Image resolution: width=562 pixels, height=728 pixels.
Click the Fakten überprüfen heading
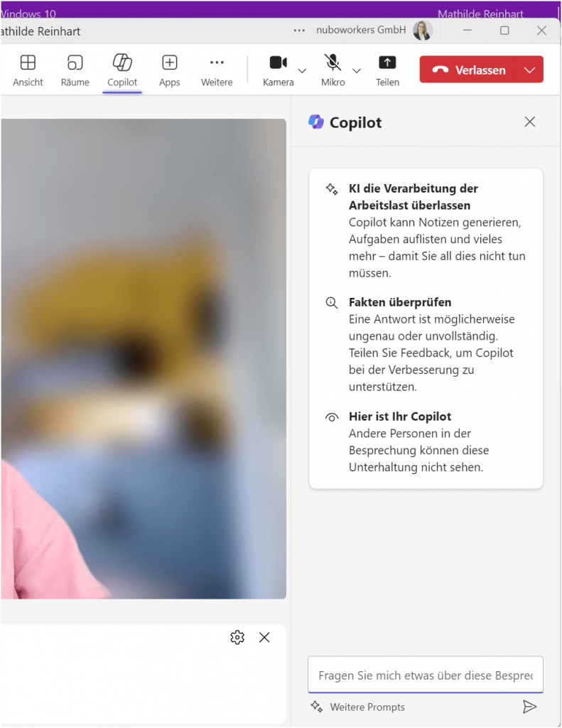(x=400, y=302)
